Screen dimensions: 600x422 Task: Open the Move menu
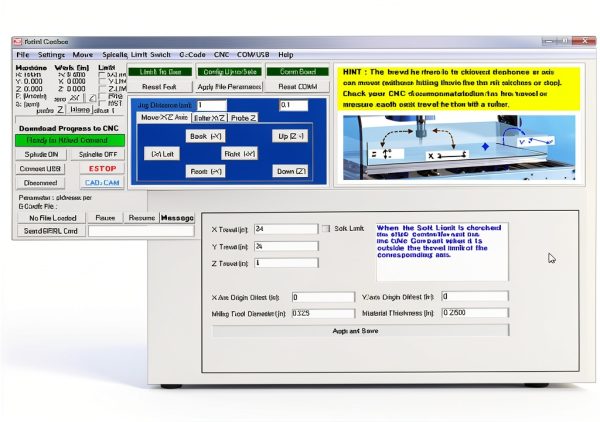(83, 55)
